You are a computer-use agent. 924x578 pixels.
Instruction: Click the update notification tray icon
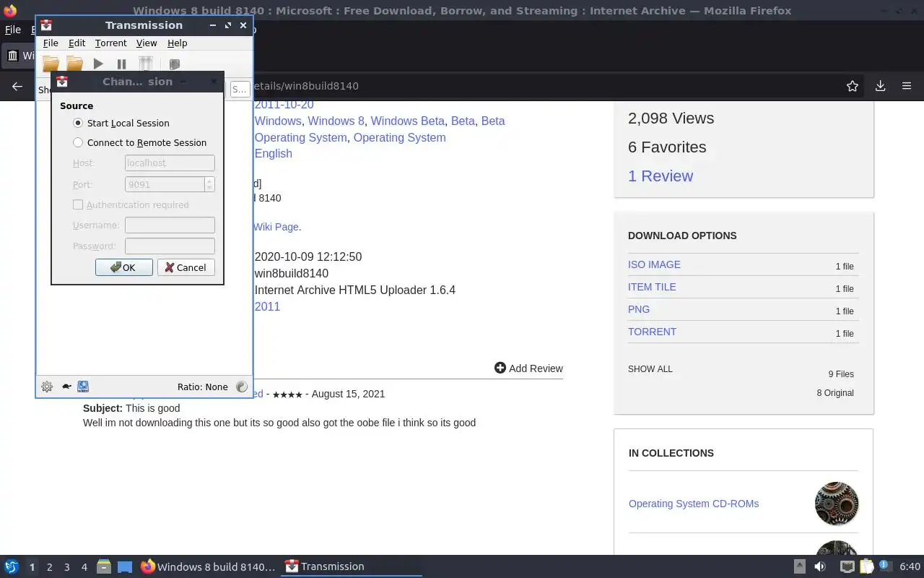884,565
